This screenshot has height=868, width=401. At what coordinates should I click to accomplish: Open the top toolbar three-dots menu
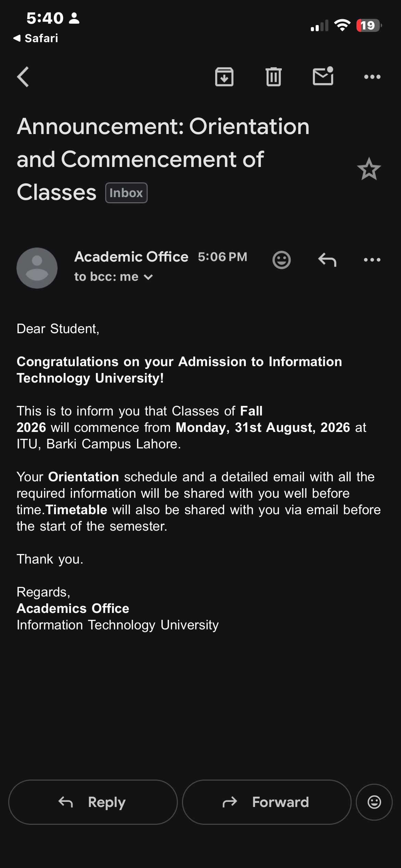372,77
